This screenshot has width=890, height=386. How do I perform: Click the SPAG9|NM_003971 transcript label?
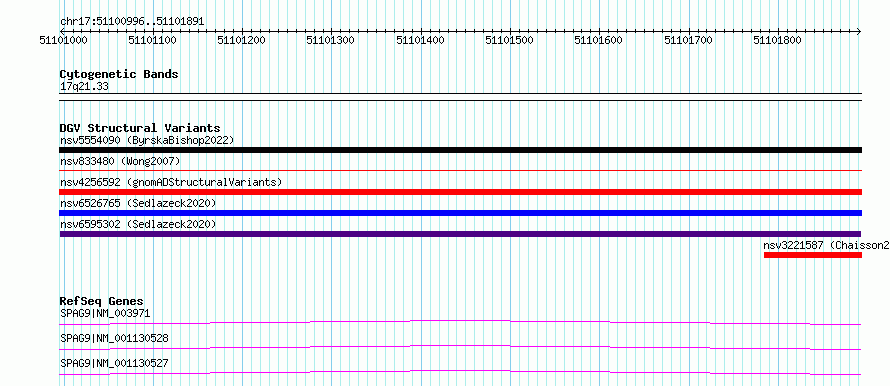(105, 313)
